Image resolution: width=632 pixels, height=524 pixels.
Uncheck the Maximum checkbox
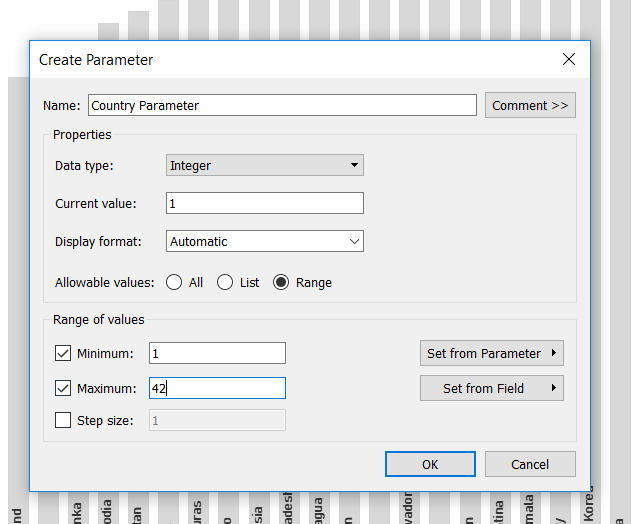(64, 388)
